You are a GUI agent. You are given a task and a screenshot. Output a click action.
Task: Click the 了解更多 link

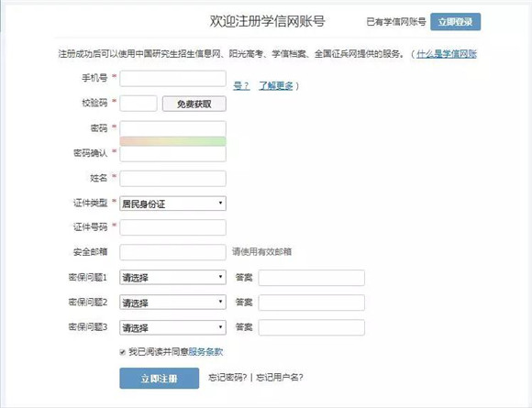[276, 85]
